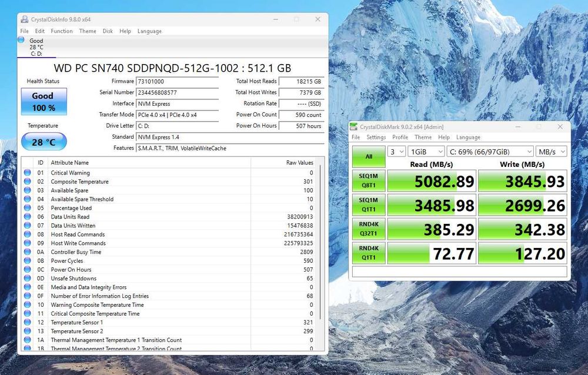Click the SEQ1M Q8T1 read result 5082.89

click(432, 181)
